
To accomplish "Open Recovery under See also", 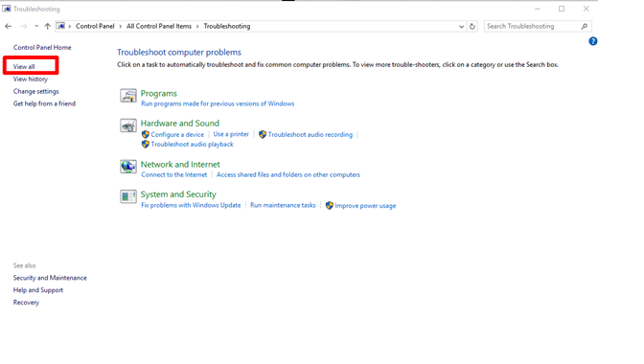I will (26, 303).
